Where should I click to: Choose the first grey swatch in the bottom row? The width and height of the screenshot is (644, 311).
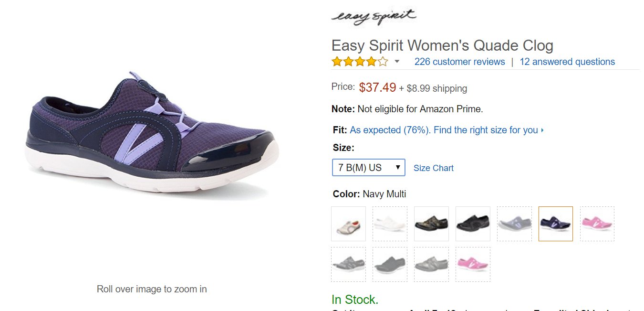pyautogui.click(x=348, y=264)
